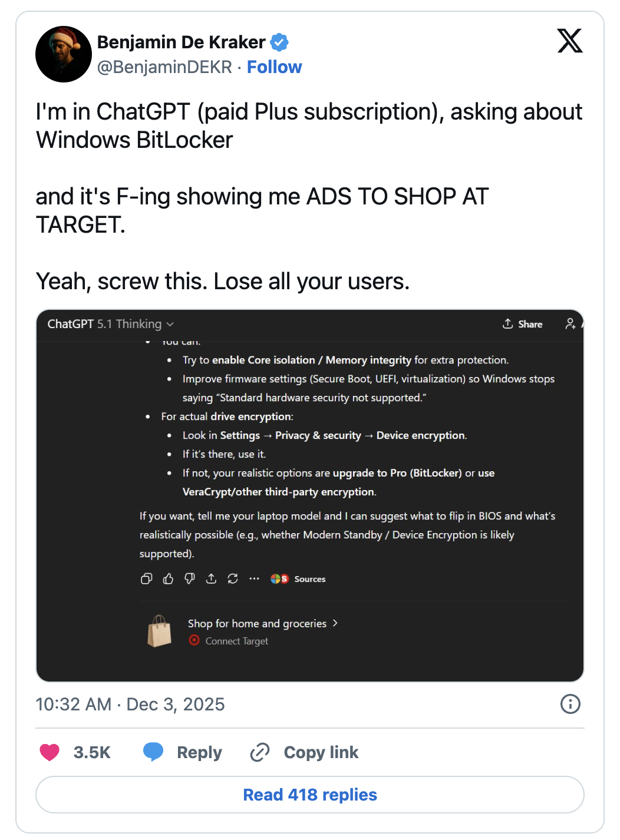620x840 pixels.
Task: Read 418 replies
Action: tap(310, 795)
